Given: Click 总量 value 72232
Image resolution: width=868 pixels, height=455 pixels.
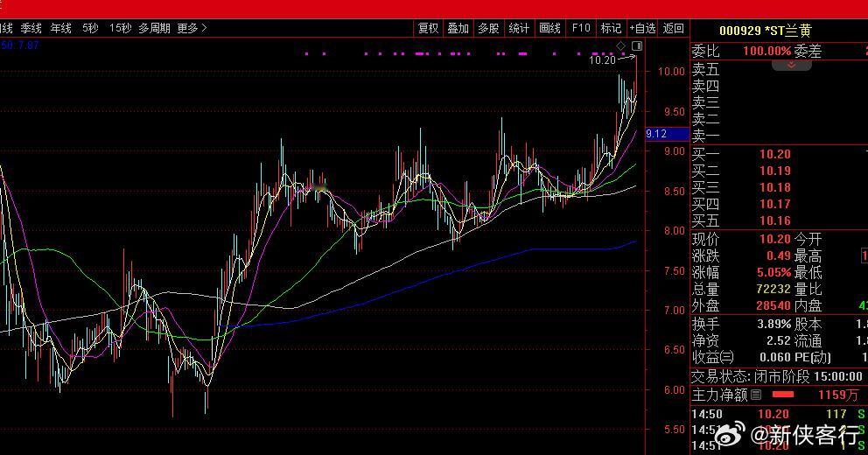Looking at the screenshot, I should point(773,289).
